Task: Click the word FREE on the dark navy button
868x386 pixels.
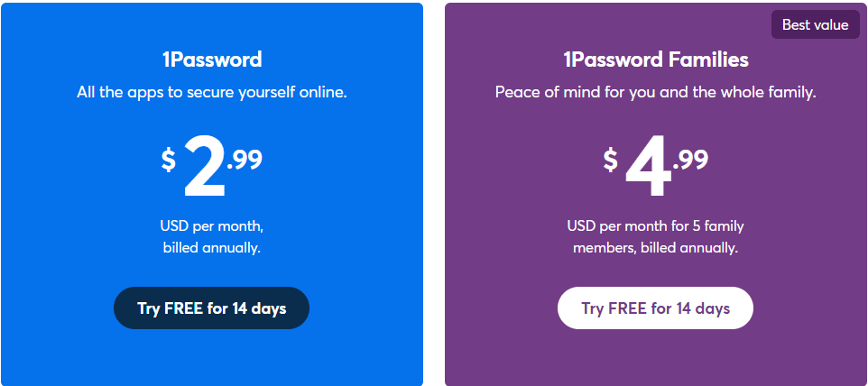Action: pyautogui.click(x=183, y=308)
